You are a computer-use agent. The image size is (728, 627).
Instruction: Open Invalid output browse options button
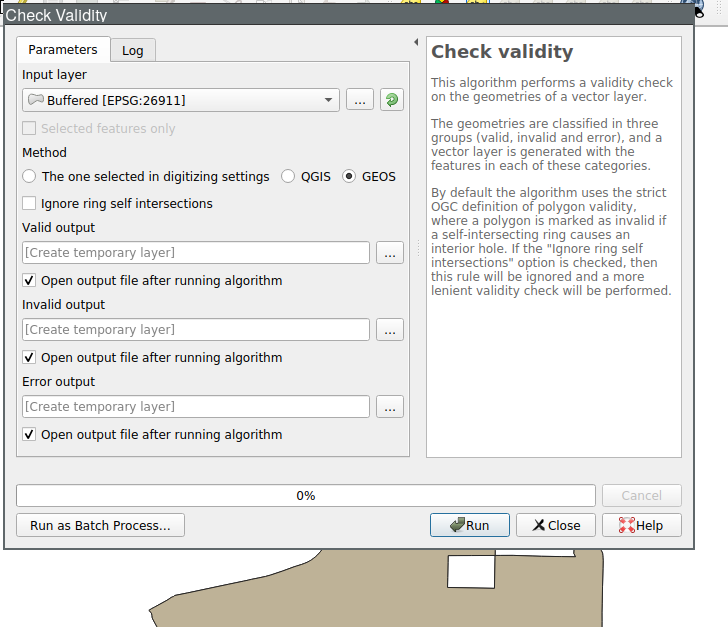(x=390, y=330)
